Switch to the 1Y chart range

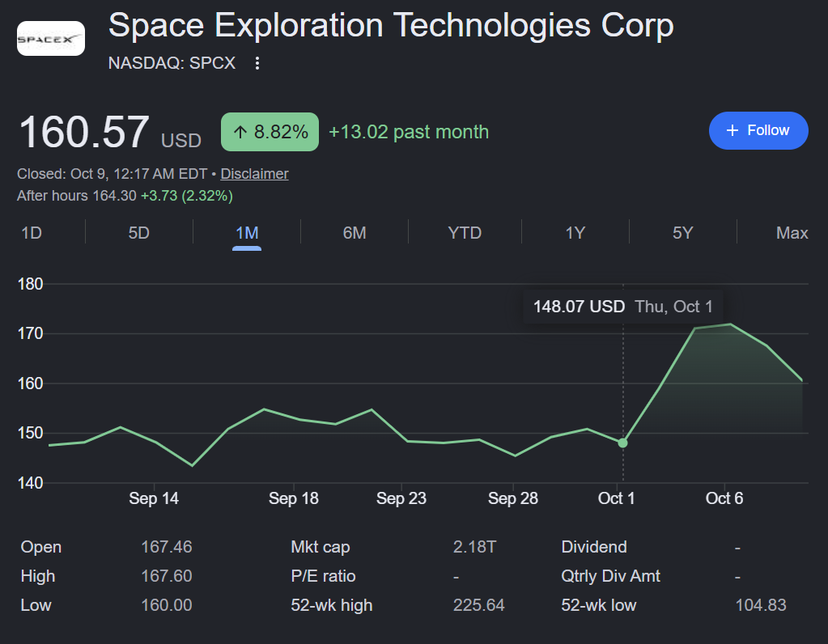point(575,233)
